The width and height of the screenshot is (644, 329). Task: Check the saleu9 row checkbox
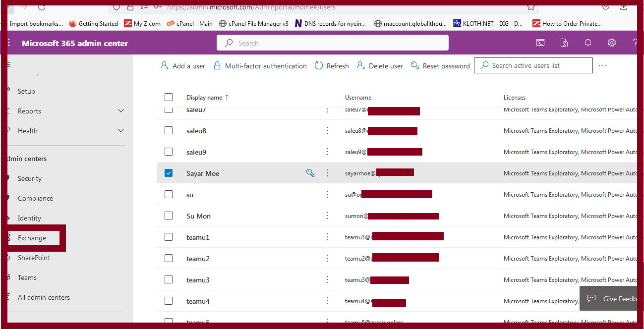169,152
